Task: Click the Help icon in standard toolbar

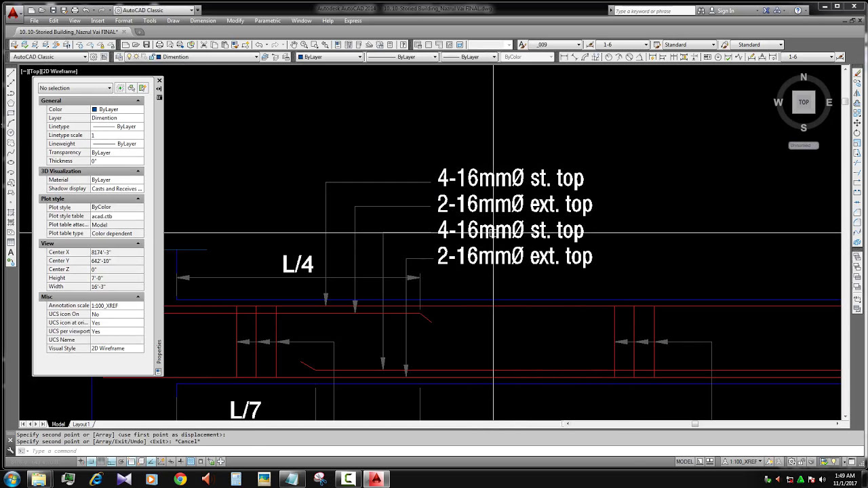Action: (x=403, y=45)
